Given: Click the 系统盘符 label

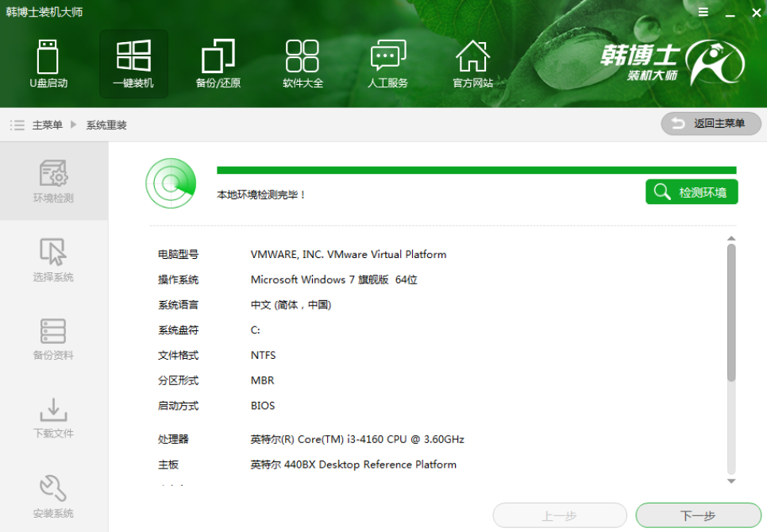Looking at the screenshot, I should tap(178, 330).
